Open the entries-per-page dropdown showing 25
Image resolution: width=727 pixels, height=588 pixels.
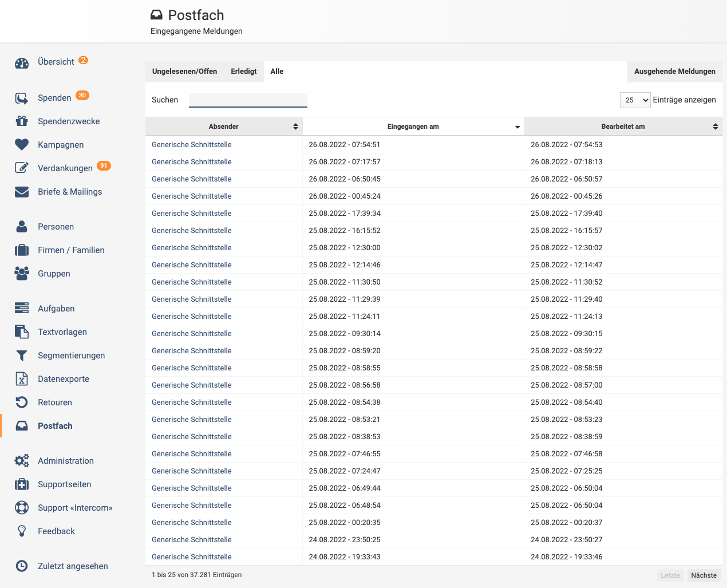(x=635, y=100)
